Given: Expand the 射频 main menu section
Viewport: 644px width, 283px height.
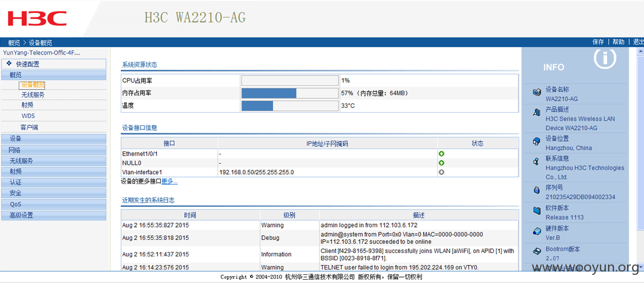Looking at the screenshot, I should 54,171.
